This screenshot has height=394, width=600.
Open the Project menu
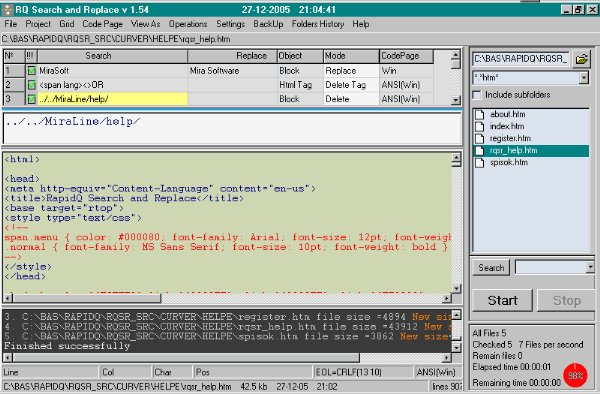pyautogui.click(x=38, y=24)
